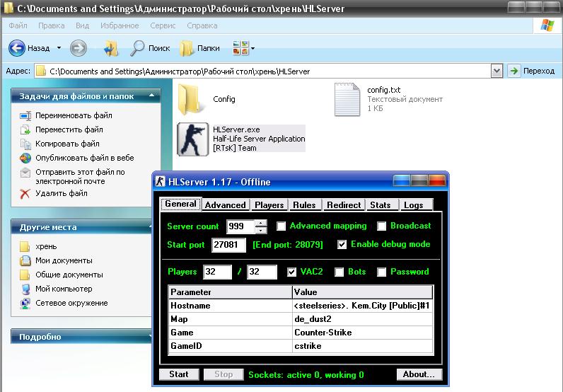Open the Вид menu
The width and height of the screenshot is (563, 392).
coord(82,25)
